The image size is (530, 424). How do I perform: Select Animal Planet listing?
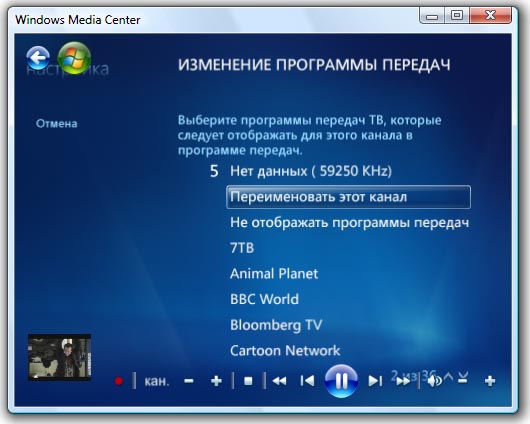coord(274,274)
